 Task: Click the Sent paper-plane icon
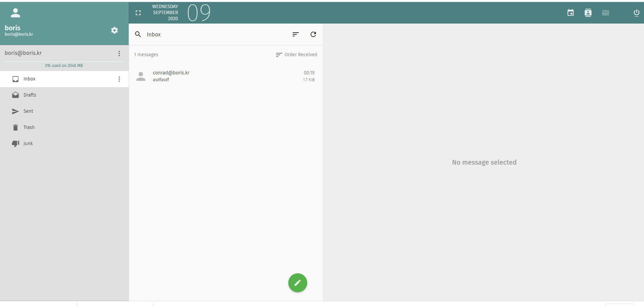(x=15, y=111)
